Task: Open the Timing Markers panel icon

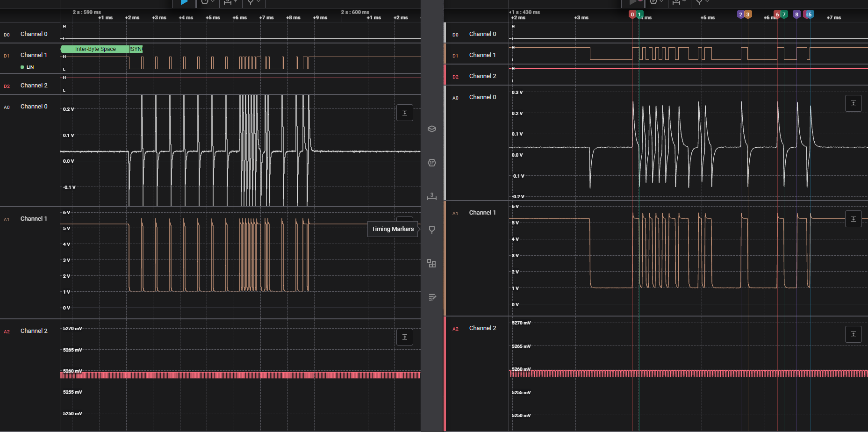Action: pyautogui.click(x=432, y=230)
